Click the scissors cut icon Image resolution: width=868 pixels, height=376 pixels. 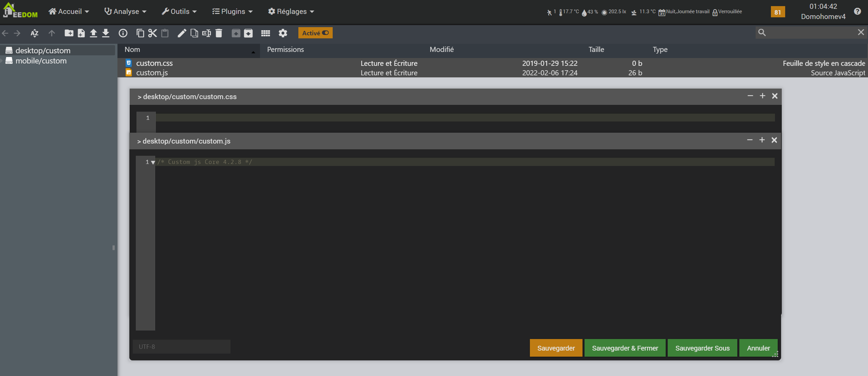point(152,33)
